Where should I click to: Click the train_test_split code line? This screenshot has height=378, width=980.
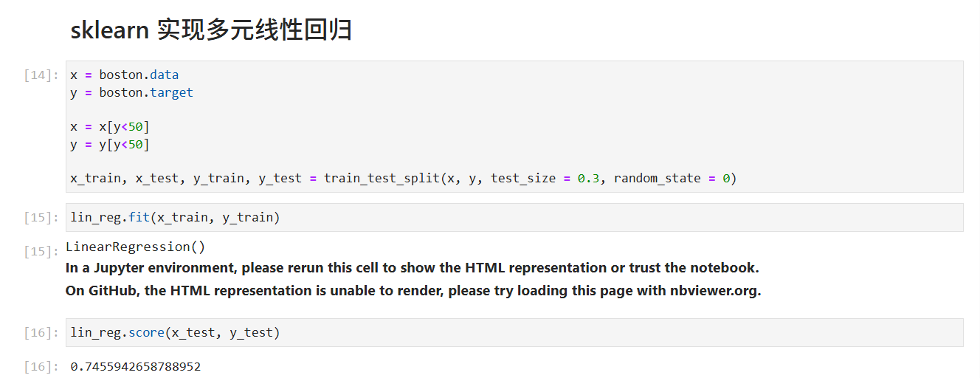pos(404,178)
